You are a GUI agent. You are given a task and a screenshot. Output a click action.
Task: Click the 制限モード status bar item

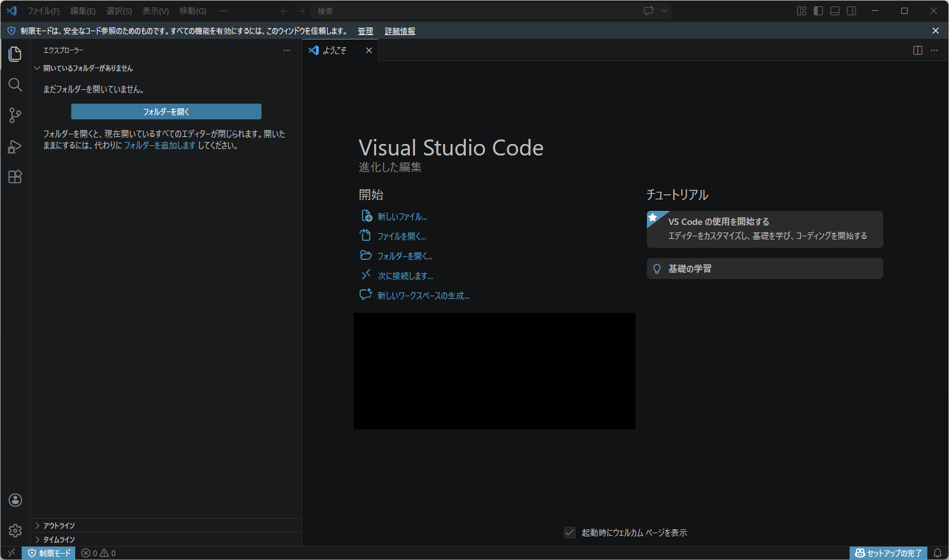point(49,553)
